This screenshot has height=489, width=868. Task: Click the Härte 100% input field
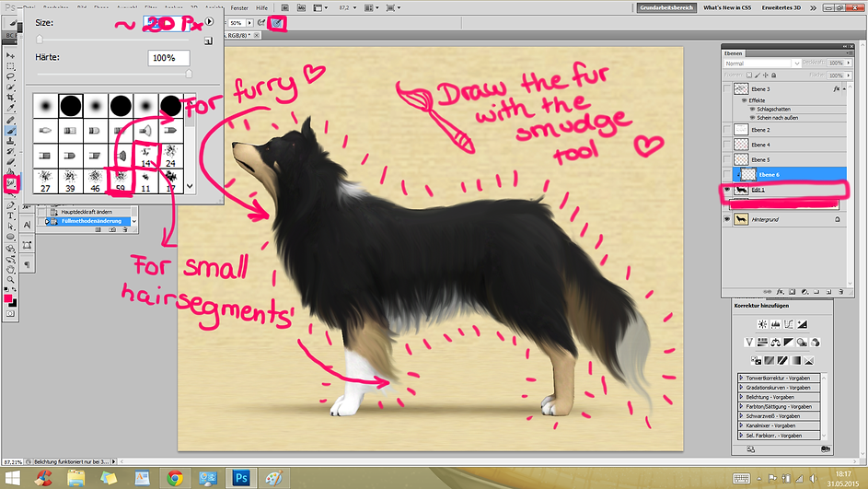tap(168, 58)
